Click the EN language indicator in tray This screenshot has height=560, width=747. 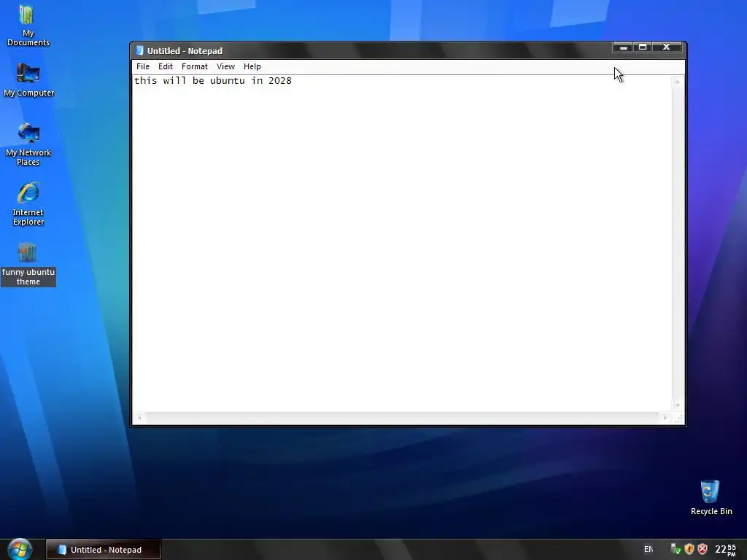click(x=649, y=549)
